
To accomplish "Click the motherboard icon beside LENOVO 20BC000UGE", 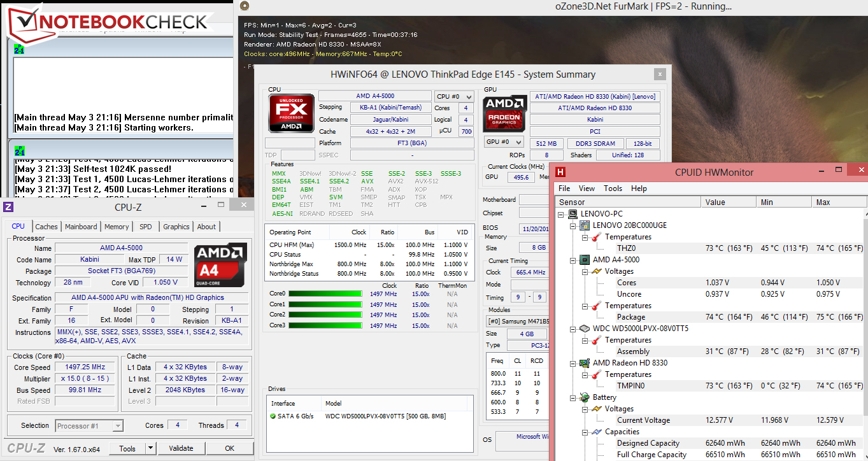I will pos(585,225).
